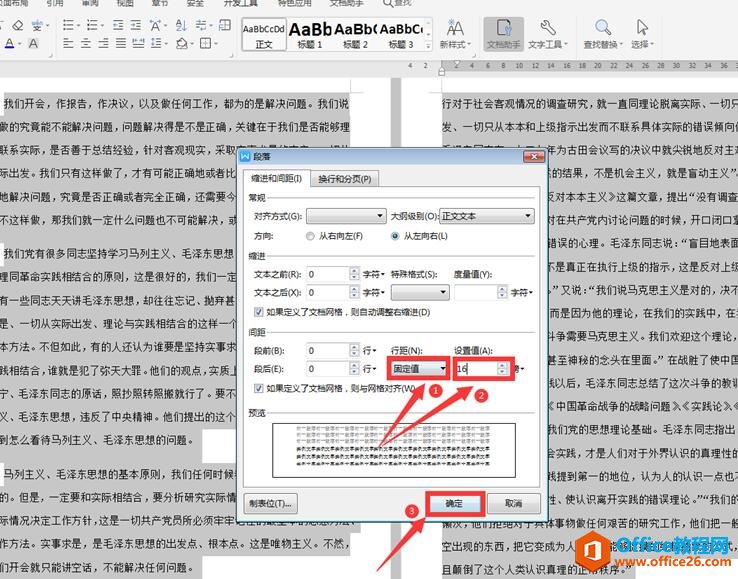Select the 标题 1 heading style
This screenshot has width=738, height=579.
coord(310,34)
